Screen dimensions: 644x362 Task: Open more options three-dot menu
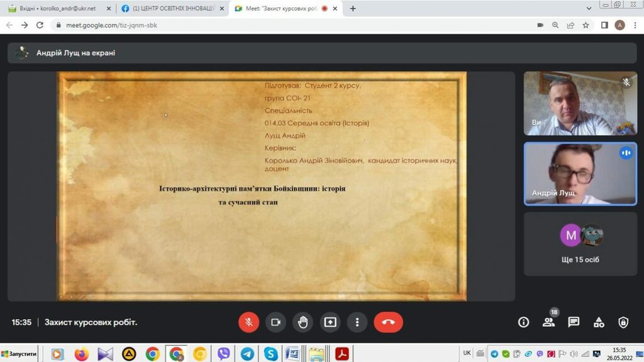coord(357,322)
